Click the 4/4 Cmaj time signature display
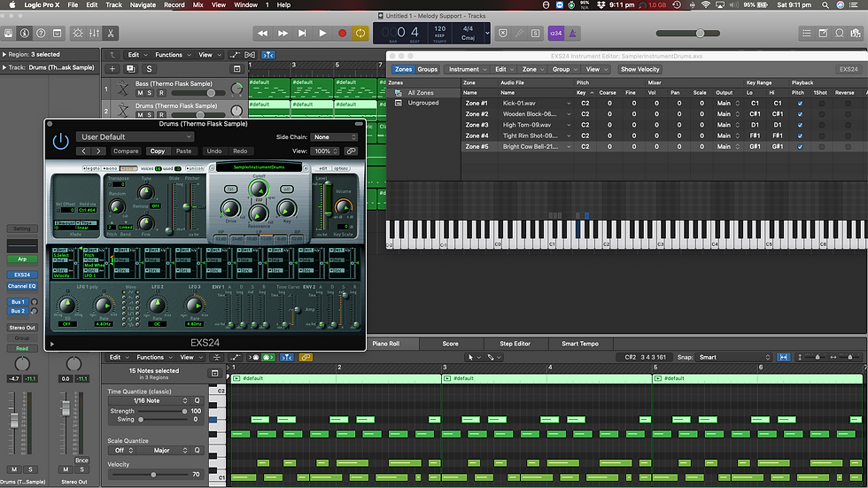 click(x=468, y=33)
